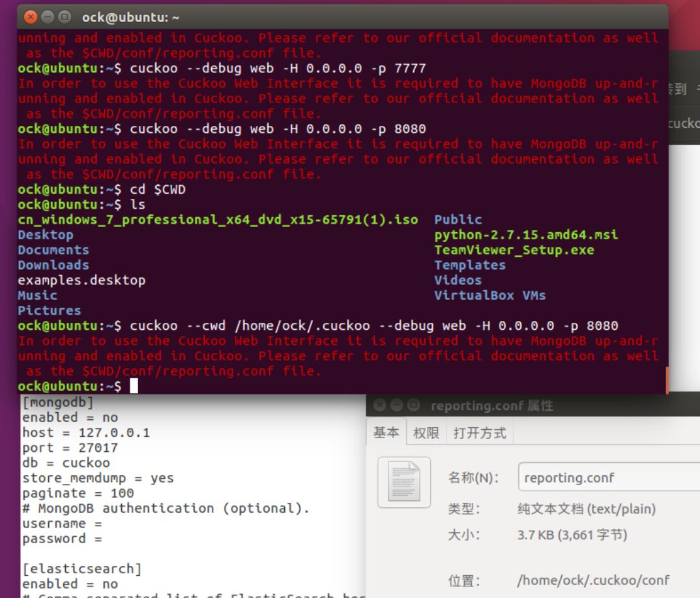Click 'enabled = no' under [mongodb]

click(70, 417)
